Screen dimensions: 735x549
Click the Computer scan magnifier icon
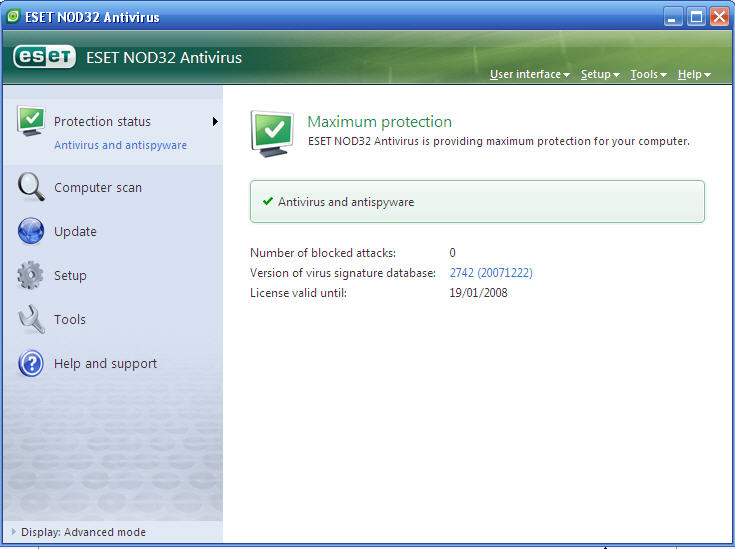pyautogui.click(x=31, y=187)
